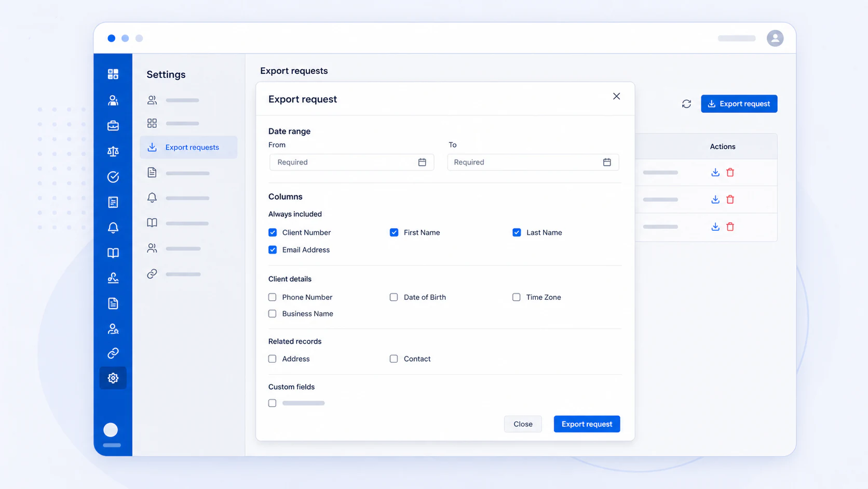Click the "Date range" heading
This screenshot has height=489, width=868.
(289, 131)
